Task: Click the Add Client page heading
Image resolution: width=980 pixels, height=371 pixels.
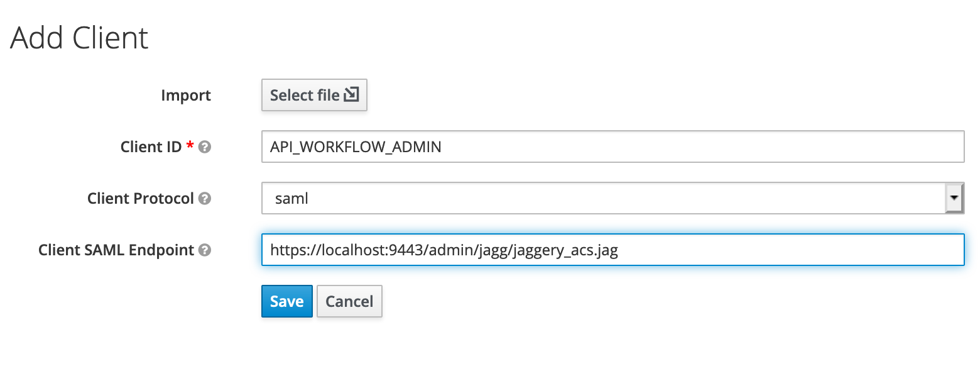Action: coord(80,38)
